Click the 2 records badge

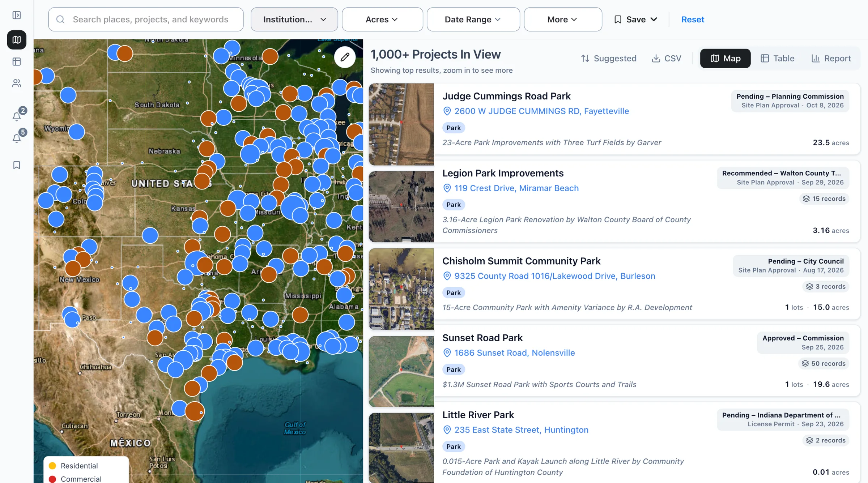coord(826,441)
